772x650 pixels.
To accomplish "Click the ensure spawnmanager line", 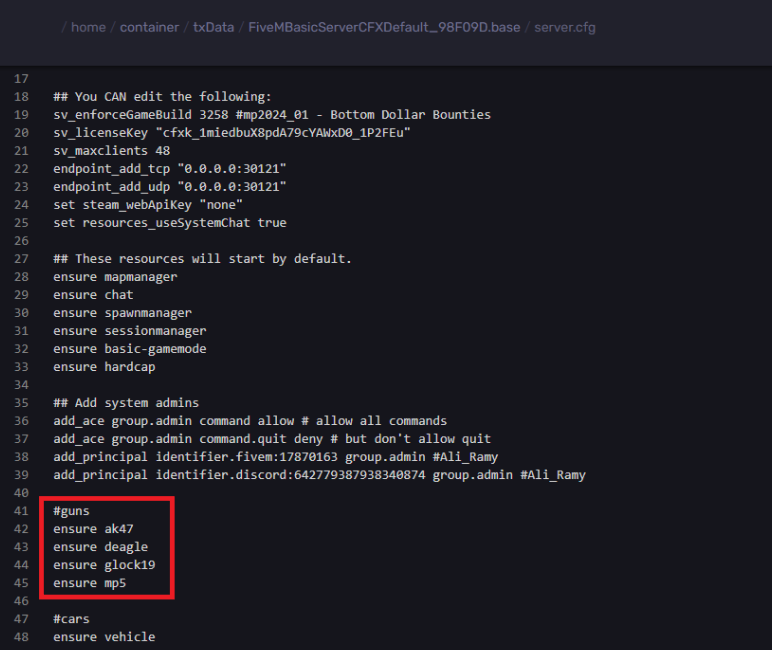I will pos(122,313).
